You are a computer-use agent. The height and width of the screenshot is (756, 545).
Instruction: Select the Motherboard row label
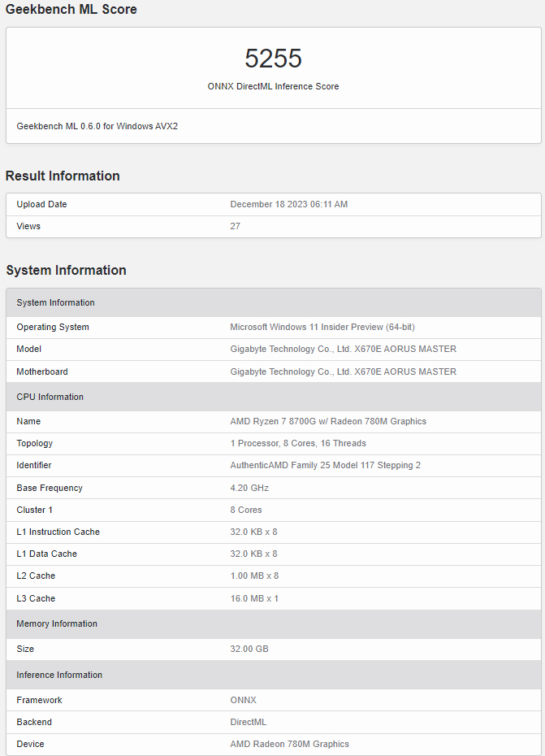[x=42, y=371]
